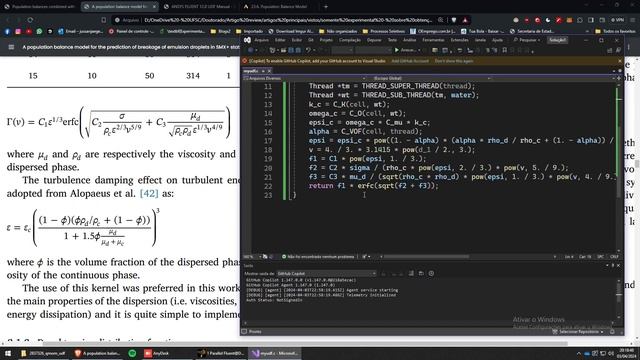The height and width of the screenshot is (360, 640).
Task: Click the [42] citation link in the PDF
Action: [149, 193]
